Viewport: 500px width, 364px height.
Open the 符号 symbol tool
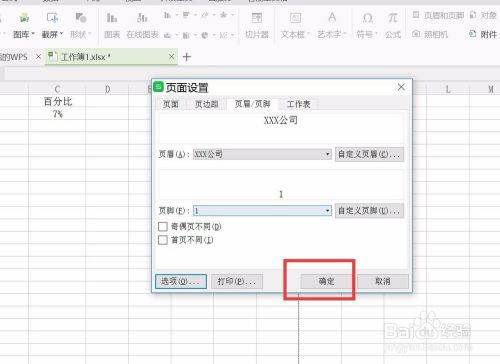coord(367,25)
